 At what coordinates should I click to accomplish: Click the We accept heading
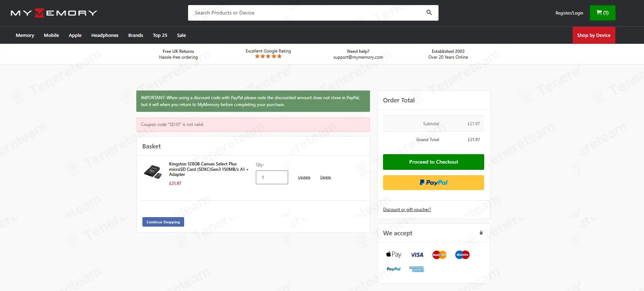point(398,233)
